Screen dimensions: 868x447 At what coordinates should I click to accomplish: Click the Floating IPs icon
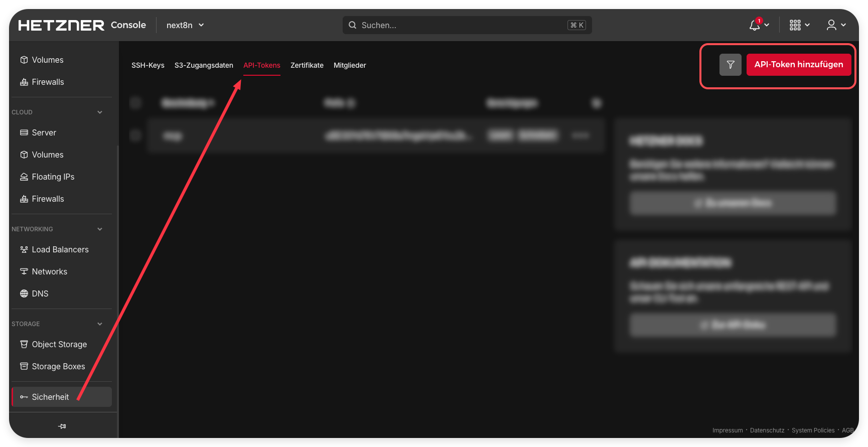24,177
